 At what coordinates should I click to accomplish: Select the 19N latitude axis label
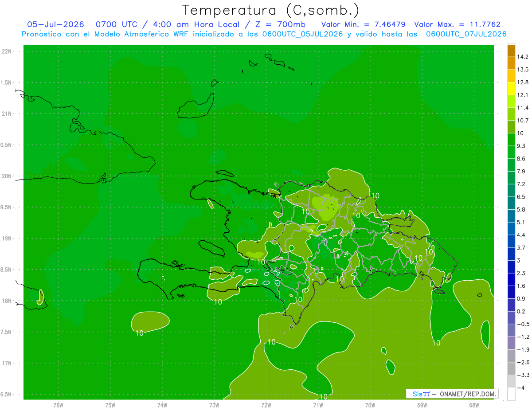[x=8, y=239]
